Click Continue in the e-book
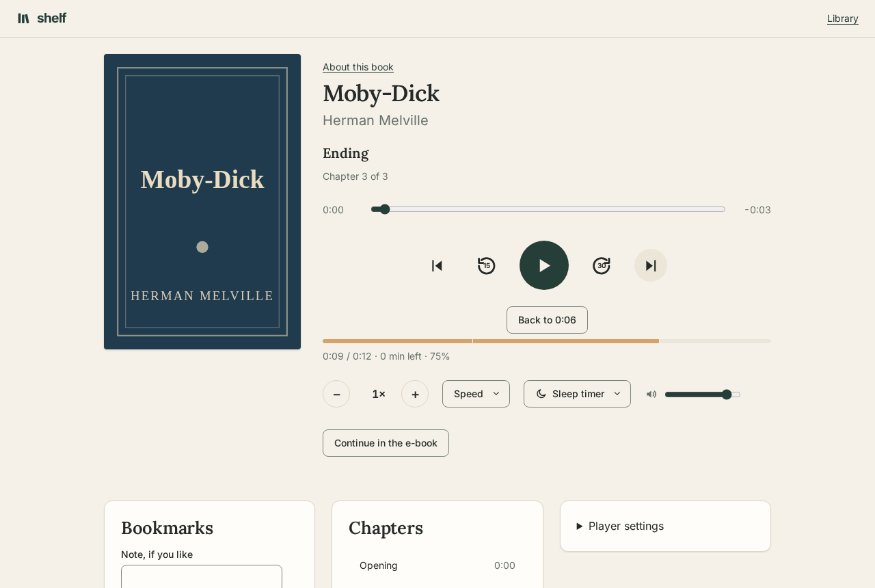The height and width of the screenshot is (588, 875). click(x=386, y=443)
